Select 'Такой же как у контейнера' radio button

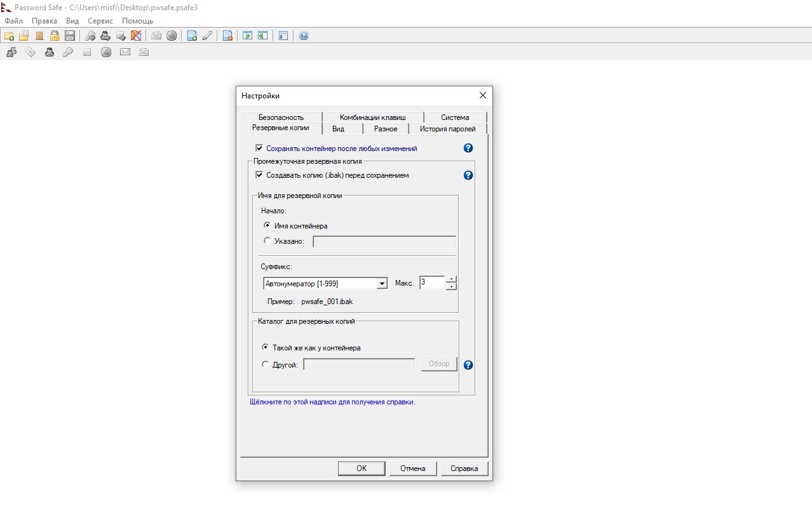pos(265,347)
